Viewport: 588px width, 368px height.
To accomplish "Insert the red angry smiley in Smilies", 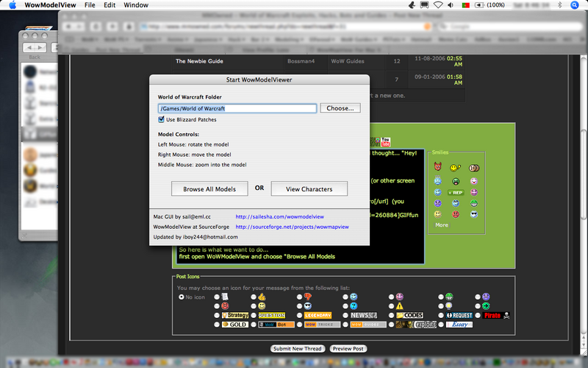I will 456,214.
